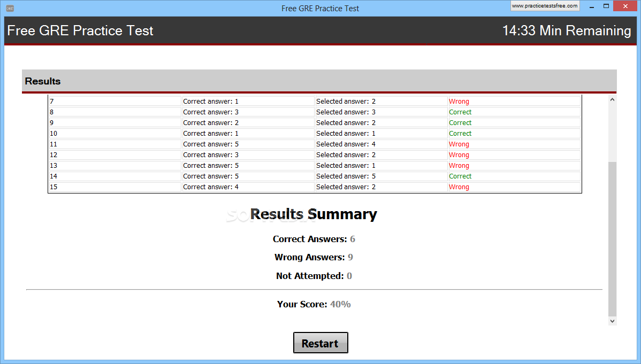Select question number 7 cell
641x364 pixels.
[x=115, y=102]
